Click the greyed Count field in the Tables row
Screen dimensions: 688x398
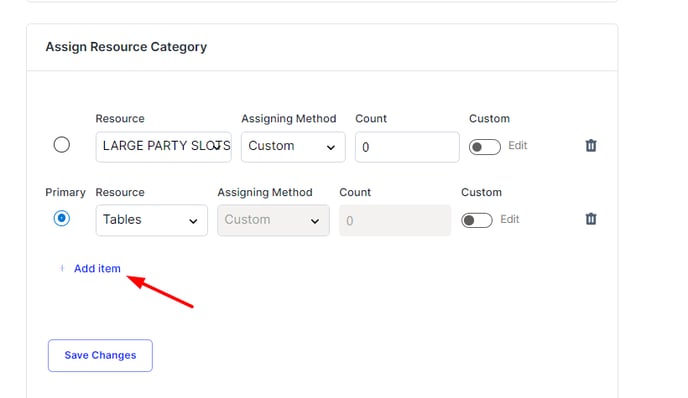coord(395,220)
